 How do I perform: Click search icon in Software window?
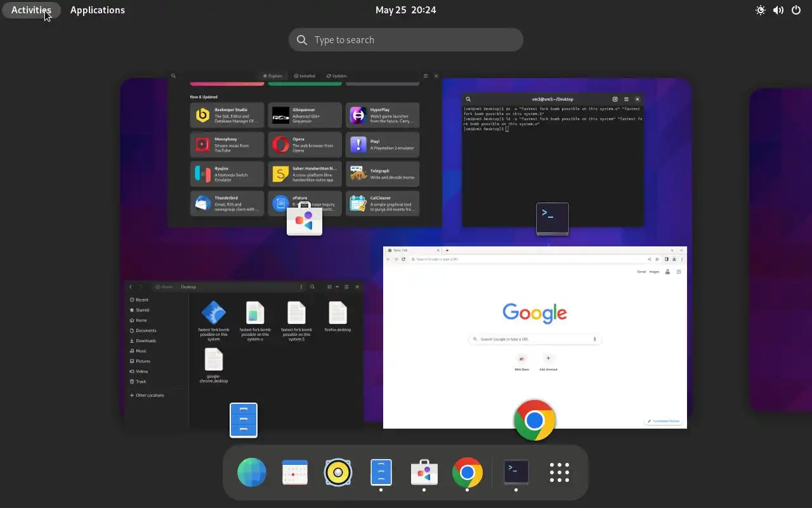[x=173, y=76]
